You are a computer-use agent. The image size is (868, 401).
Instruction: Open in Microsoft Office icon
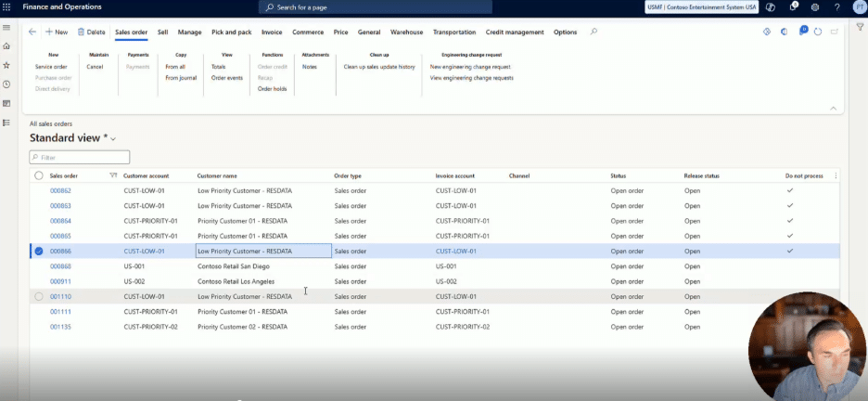(x=784, y=32)
